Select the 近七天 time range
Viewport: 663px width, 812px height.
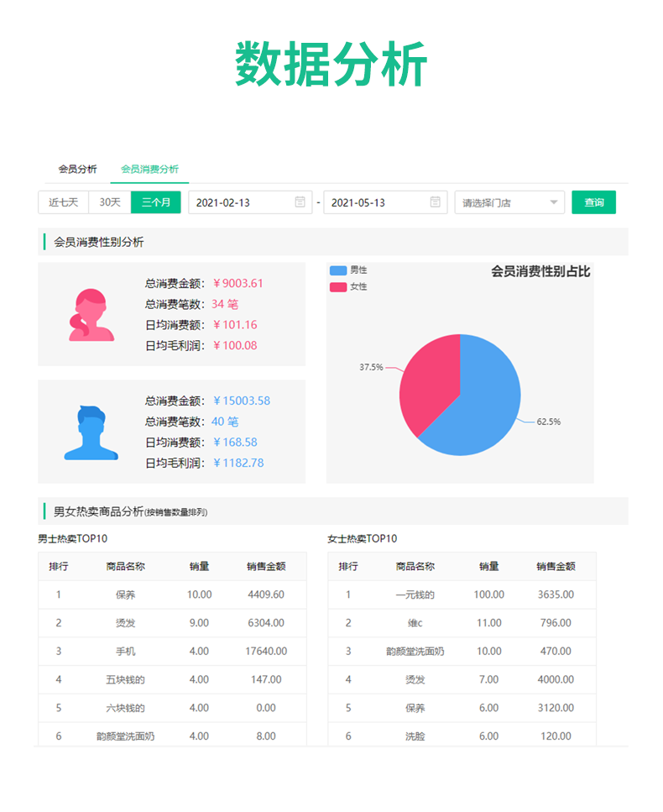(x=63, y=202)
